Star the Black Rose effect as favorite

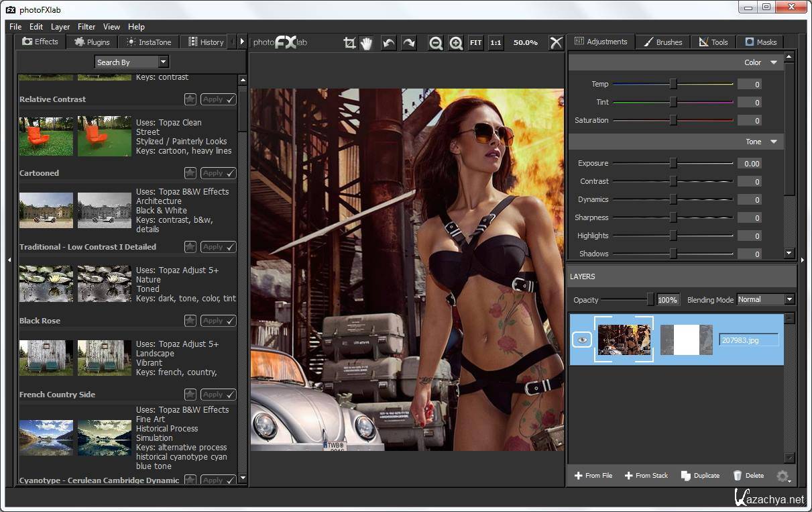pos(190,321)
